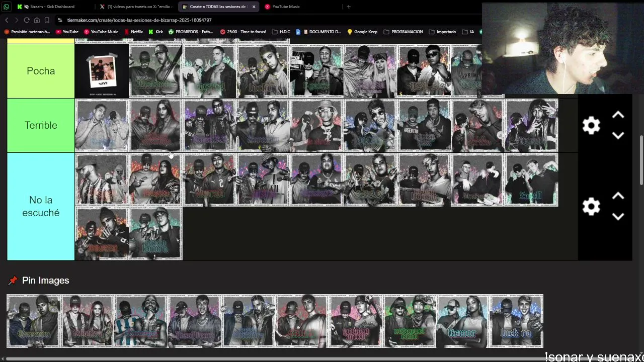Viewport: 644px width, 362px height.
Task: Select the Create a TODAS las sesiones tab
Action: pyautogui.click(x=218, y=7)
